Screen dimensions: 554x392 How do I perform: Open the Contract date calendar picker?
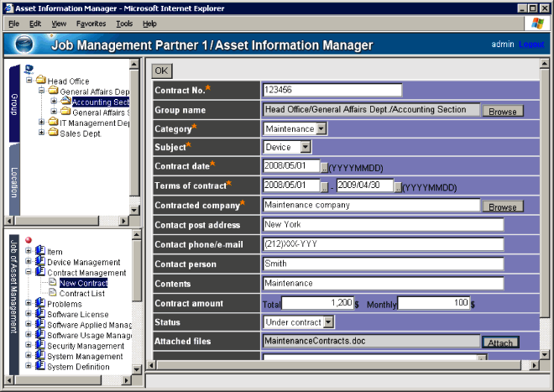coord(324,166)
